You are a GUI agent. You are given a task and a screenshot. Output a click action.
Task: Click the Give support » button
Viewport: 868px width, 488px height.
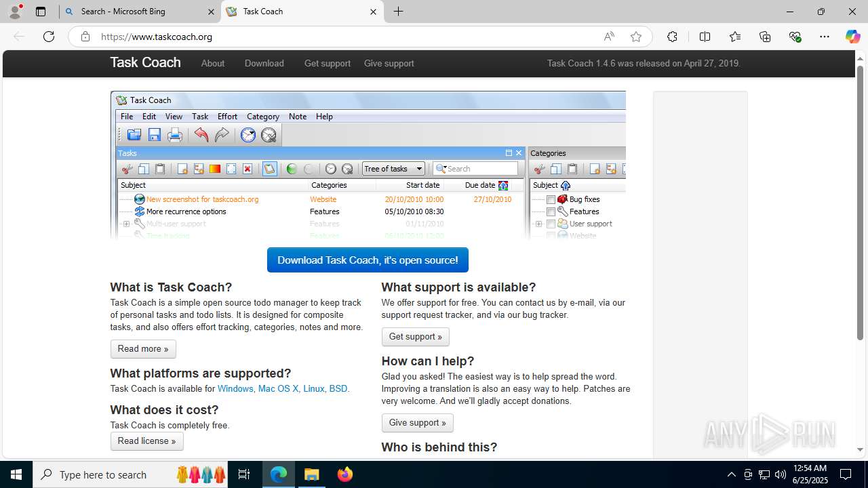tap(418, 423)
